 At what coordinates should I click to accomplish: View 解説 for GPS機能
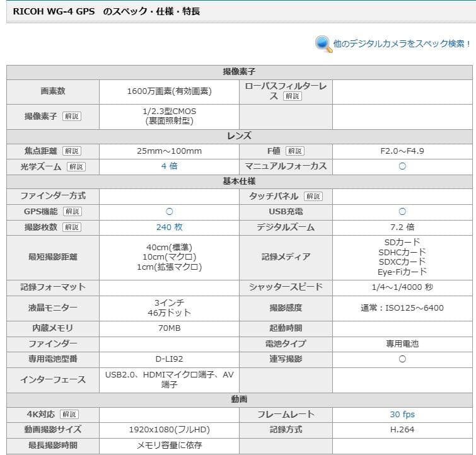(x=73, y=212)
